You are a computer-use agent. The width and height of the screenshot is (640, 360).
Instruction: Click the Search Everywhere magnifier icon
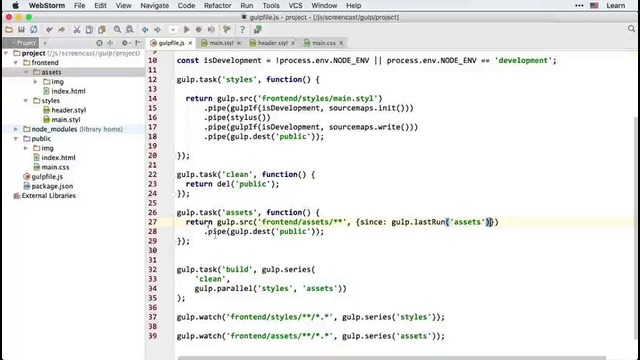tap(631, 29)
